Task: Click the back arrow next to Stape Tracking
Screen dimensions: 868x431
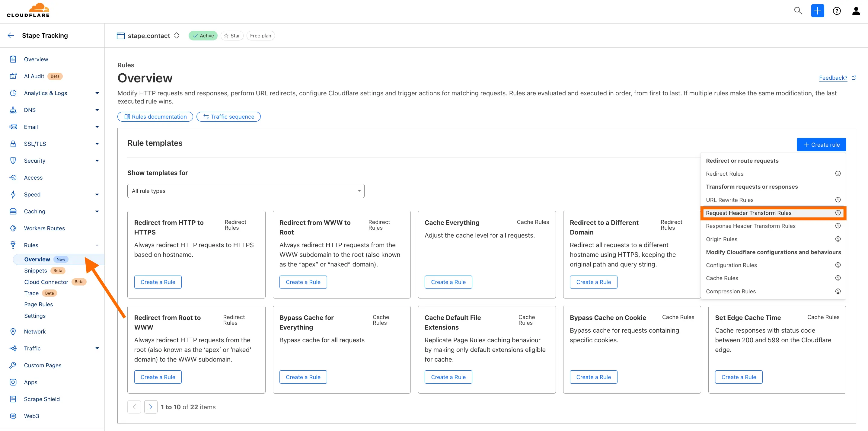Action: point(11,35)
